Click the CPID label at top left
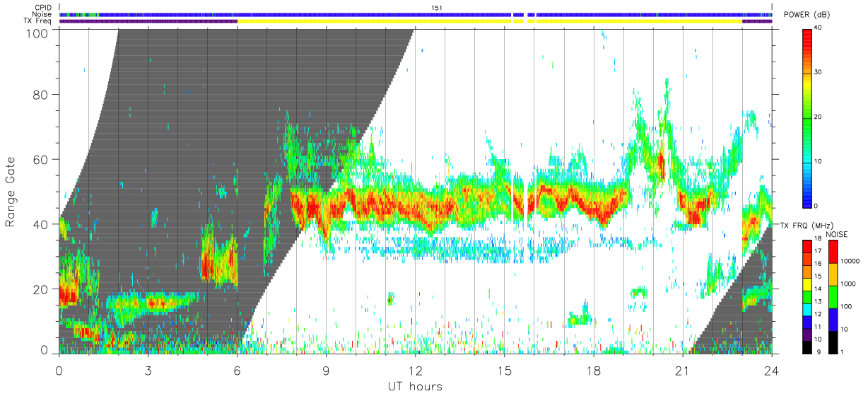The image size is (868, 401). [42, 7]
